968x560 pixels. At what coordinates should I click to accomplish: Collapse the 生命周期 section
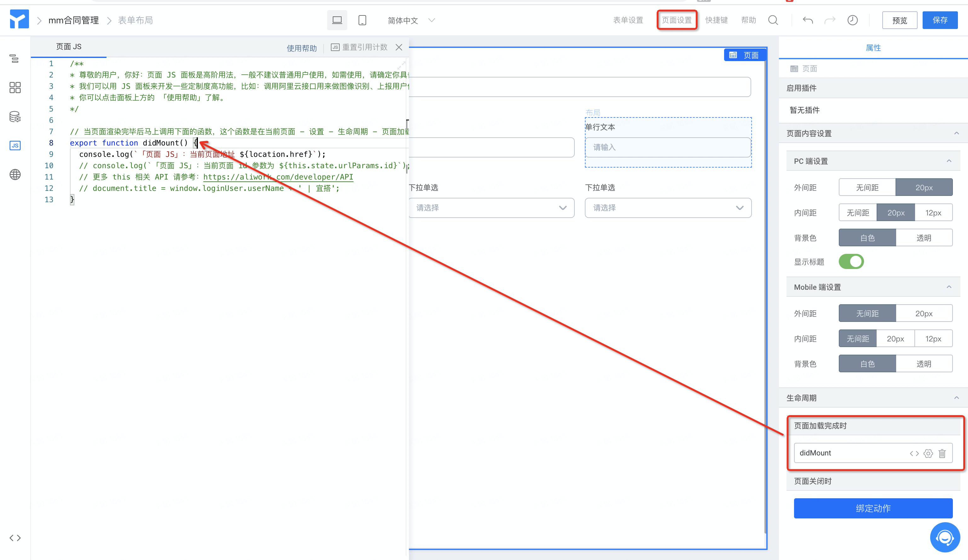coord(956,398)
